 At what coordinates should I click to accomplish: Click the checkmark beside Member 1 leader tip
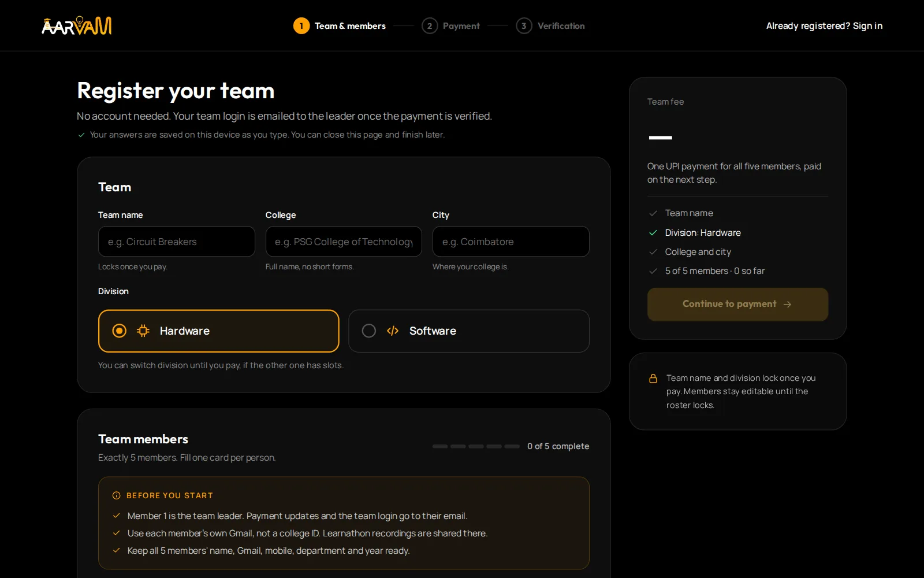point(117,516)
